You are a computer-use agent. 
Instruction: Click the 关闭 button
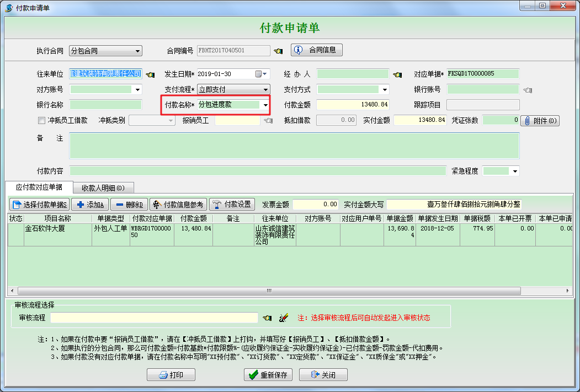click(x=323, y=375)
